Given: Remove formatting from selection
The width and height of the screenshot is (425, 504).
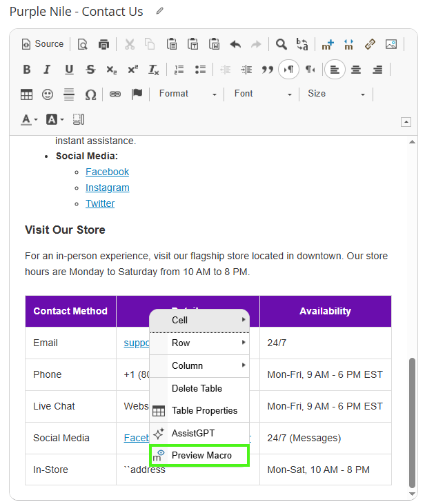Looking at the screenshot, I should coord(153,70).
